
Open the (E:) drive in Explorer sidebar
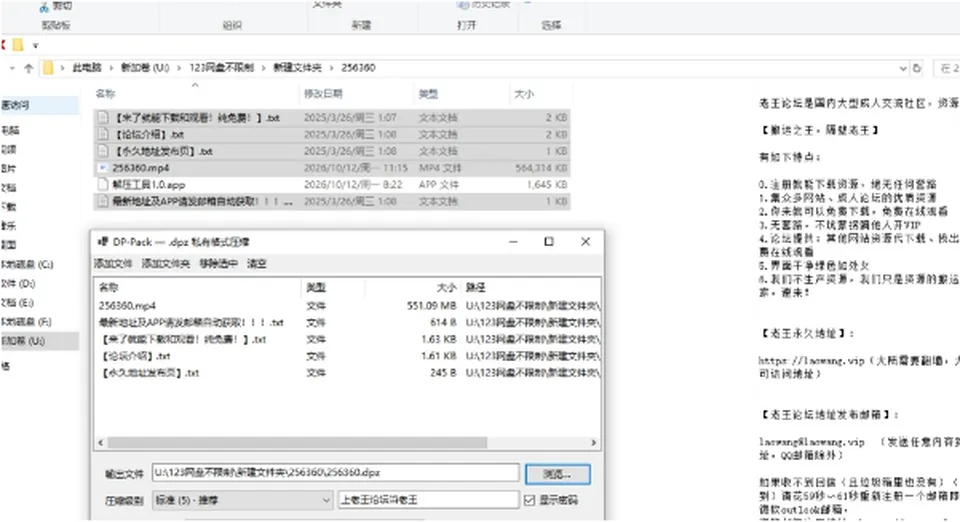[18, 302]
